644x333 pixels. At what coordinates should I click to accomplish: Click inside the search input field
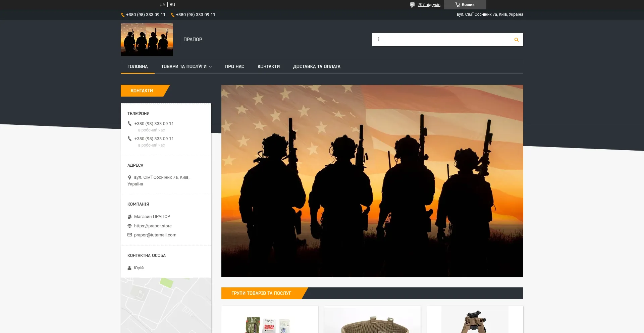tap(446, 40)
